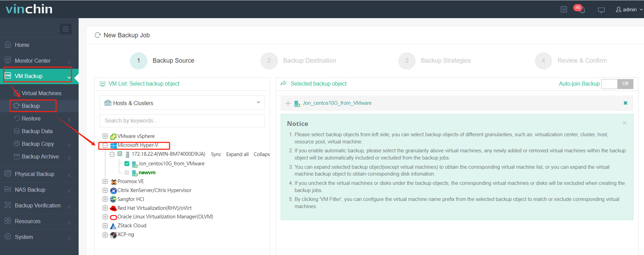
Task: Toggle the Auto-join Backup switch
Action: coord(617,84)
